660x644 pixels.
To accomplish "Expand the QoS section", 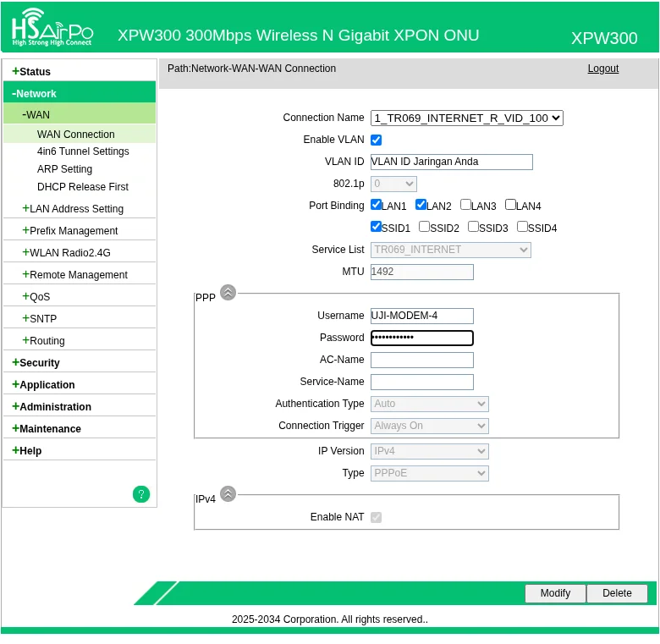I will 80,297.
